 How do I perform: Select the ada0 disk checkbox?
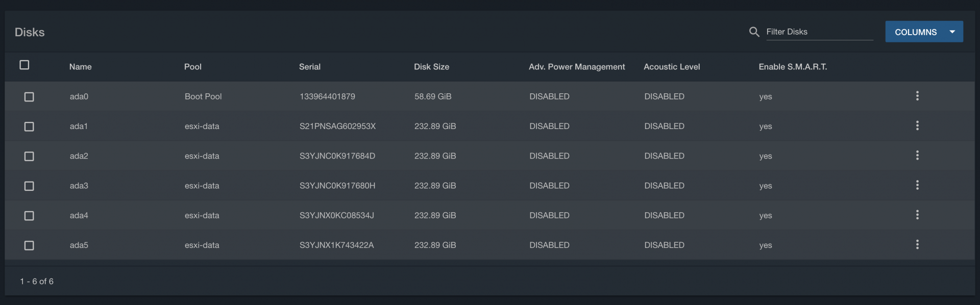click(29, 97)
